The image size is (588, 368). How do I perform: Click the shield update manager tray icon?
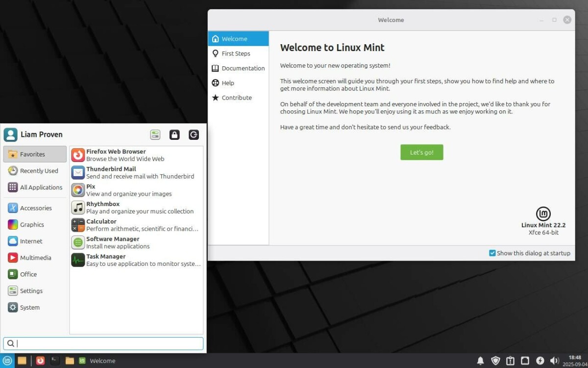(x=495, y=361)
